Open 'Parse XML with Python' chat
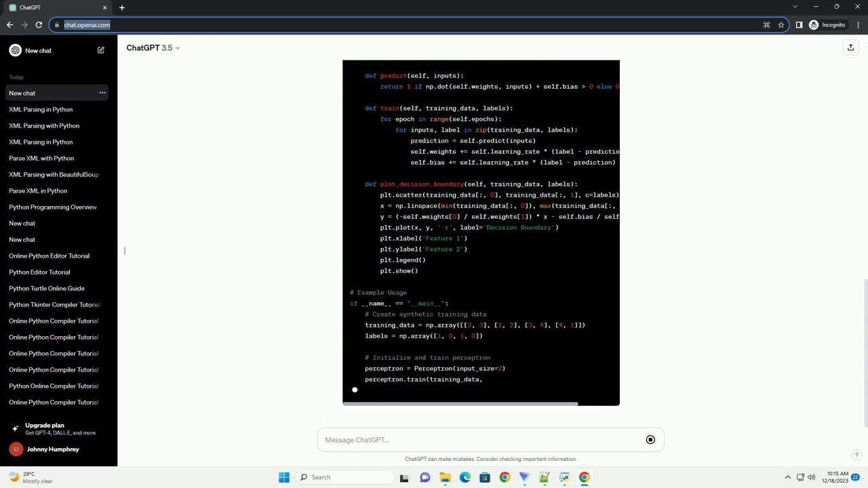 [41, 158]
